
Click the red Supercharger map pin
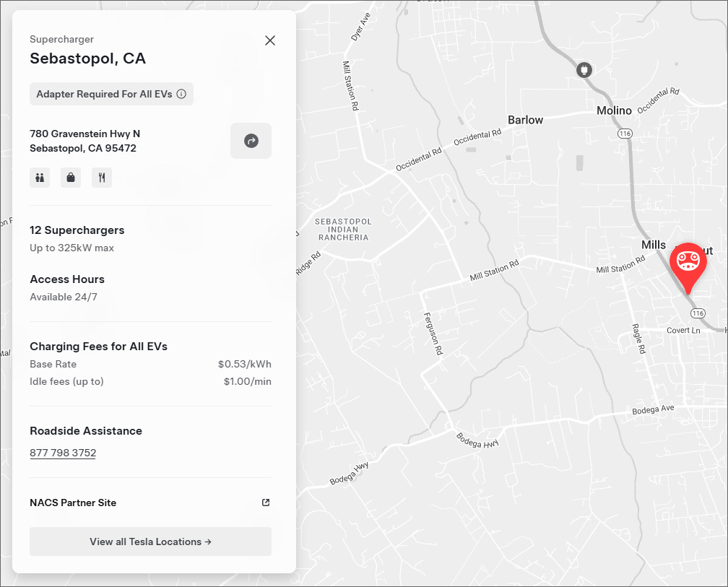point(688,268)
